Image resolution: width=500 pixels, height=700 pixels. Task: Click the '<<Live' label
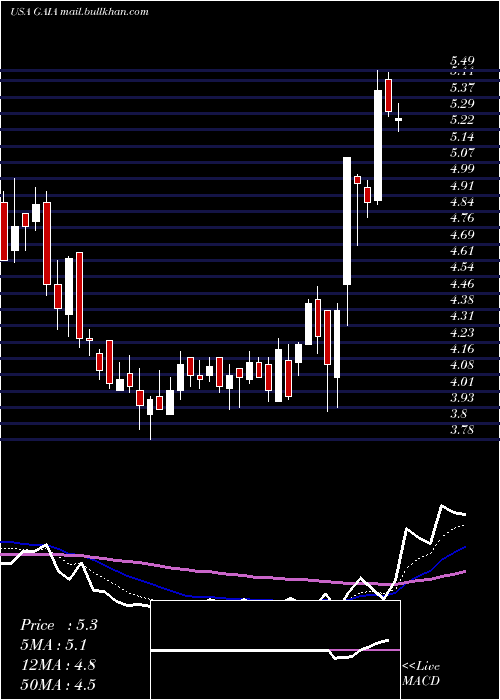pyautogui.click(x=421, y=667)
